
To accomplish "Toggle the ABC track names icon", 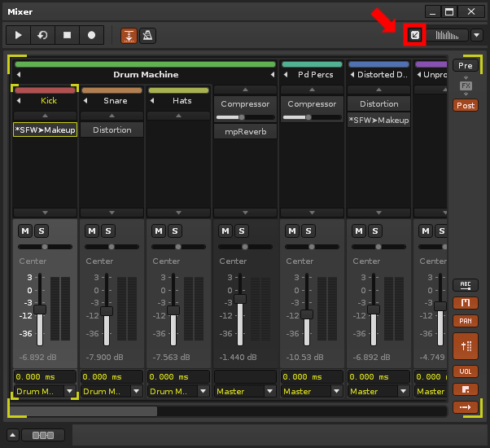I will tap(466, 285).
